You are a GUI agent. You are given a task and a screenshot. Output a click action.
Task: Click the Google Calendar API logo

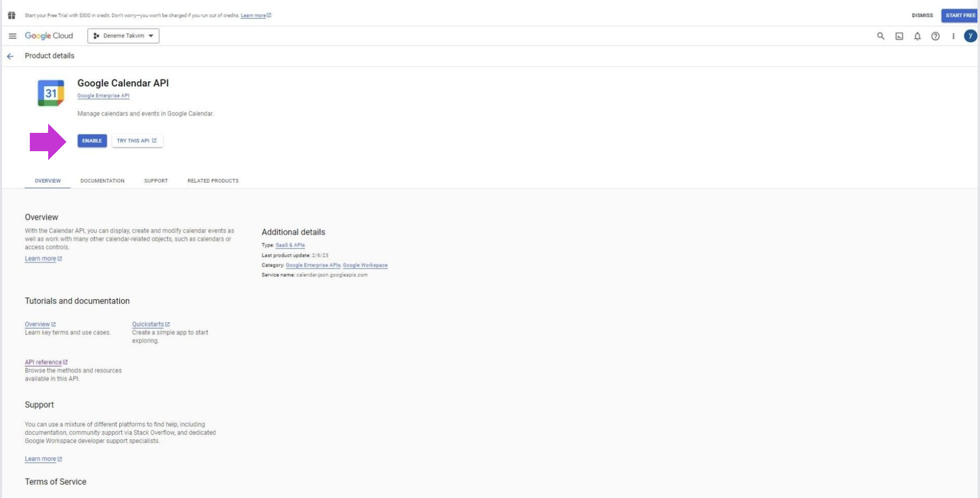[x=51, y=93]
